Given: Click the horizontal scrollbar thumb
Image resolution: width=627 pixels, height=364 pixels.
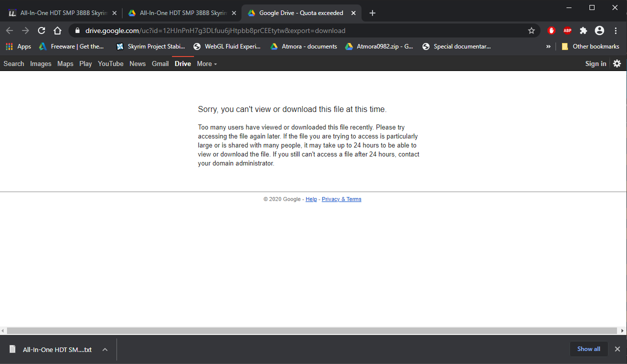Looking at the screenshot, I should coord(312,331).
